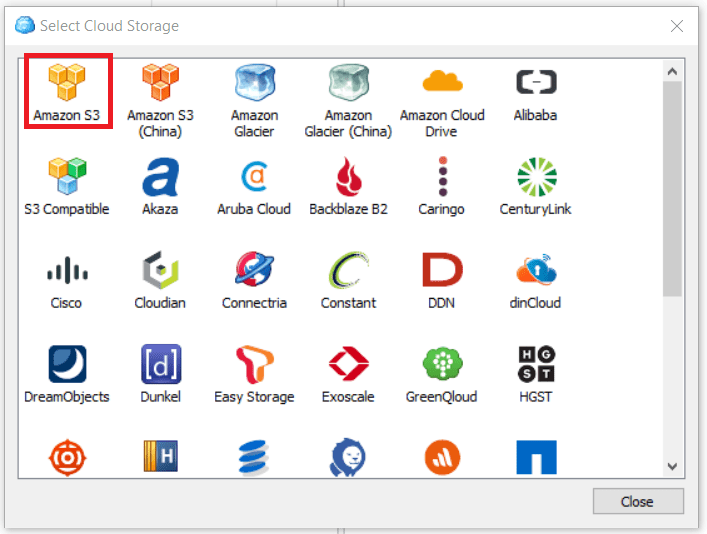Click the scrollbar up arrow
The width and height of the screenshot is (707, 534).
tap(672, 71)
